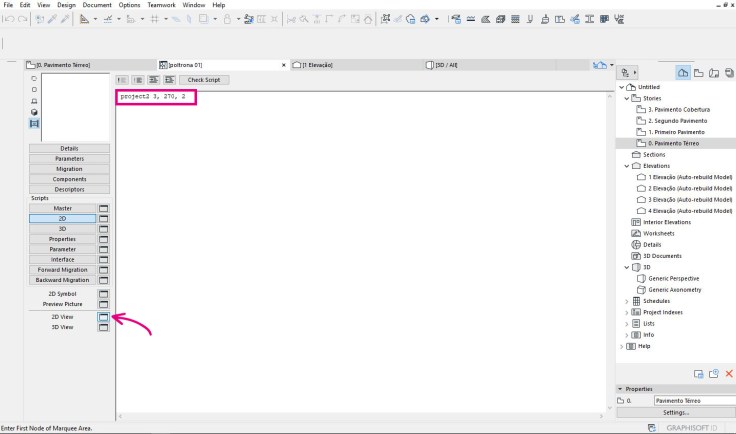Screen dimensions: 736x434
Task: Click the Parameters button
Action: (69, 159)
